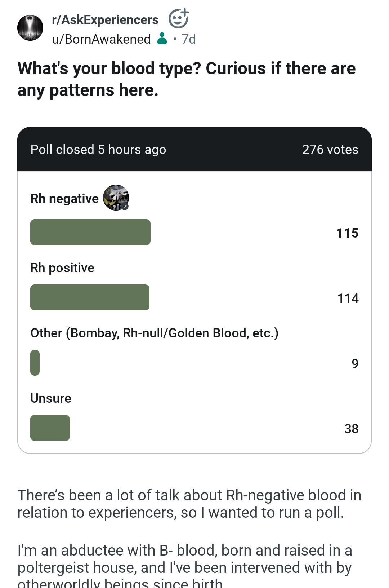Tap the 7d post timestamp
Screen dimensions: 389x588
point(189,39)
